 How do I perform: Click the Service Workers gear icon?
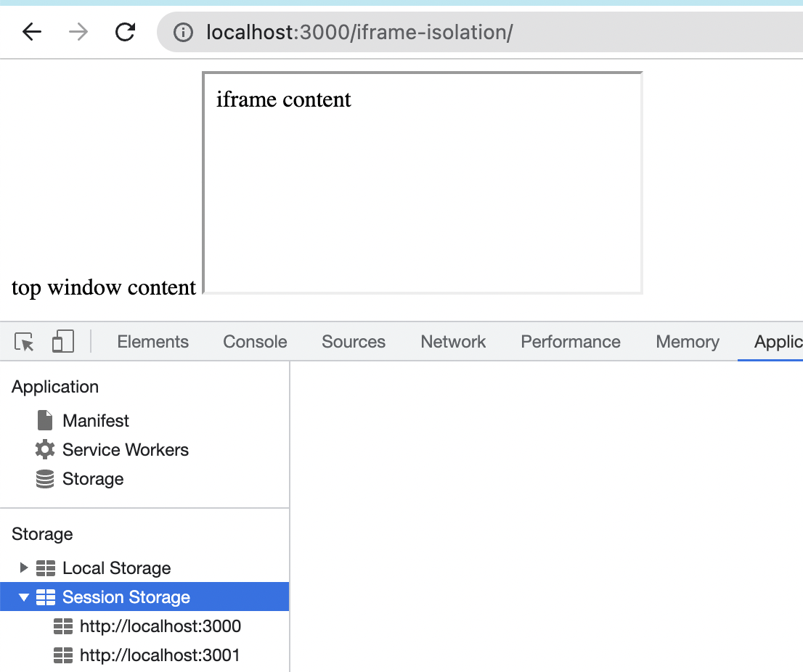44,449
